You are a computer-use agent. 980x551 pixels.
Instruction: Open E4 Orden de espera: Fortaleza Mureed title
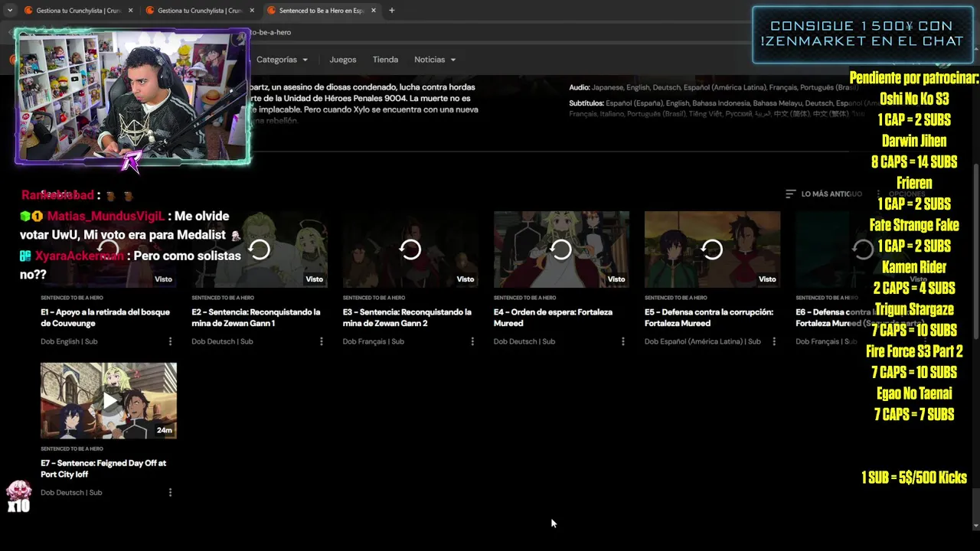[x=553, y=318]
